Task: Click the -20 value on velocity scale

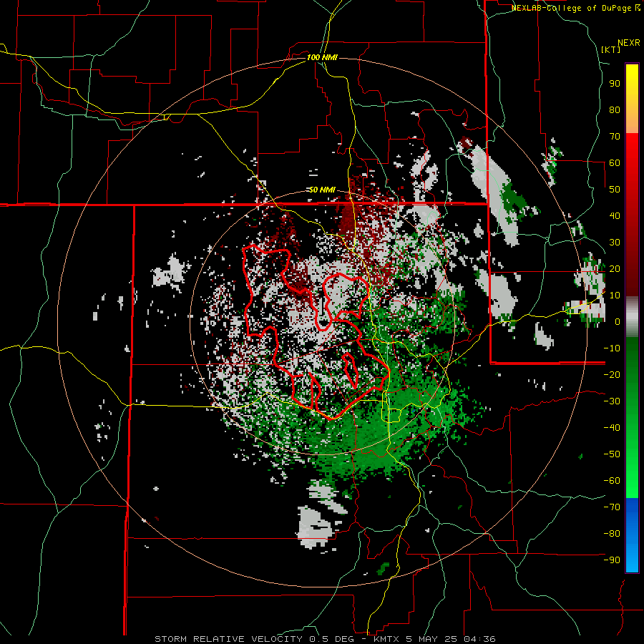Action: (x=612, y=374)
